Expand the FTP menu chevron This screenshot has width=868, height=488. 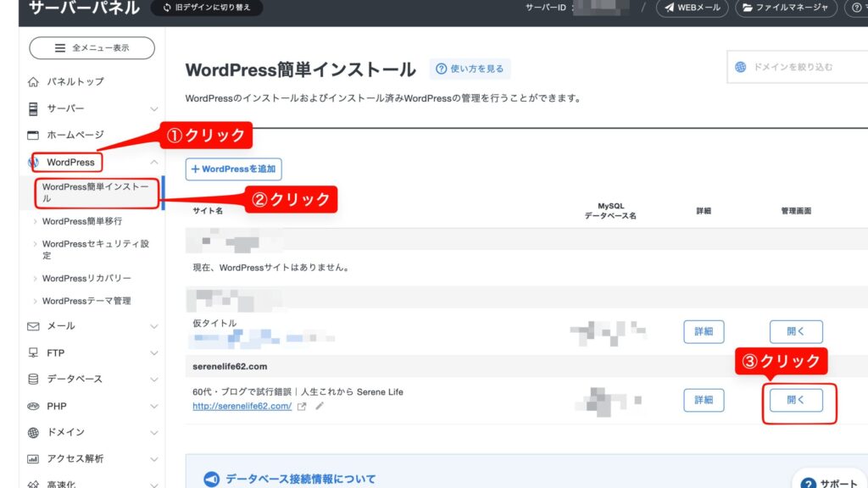[x=154, y=353]
